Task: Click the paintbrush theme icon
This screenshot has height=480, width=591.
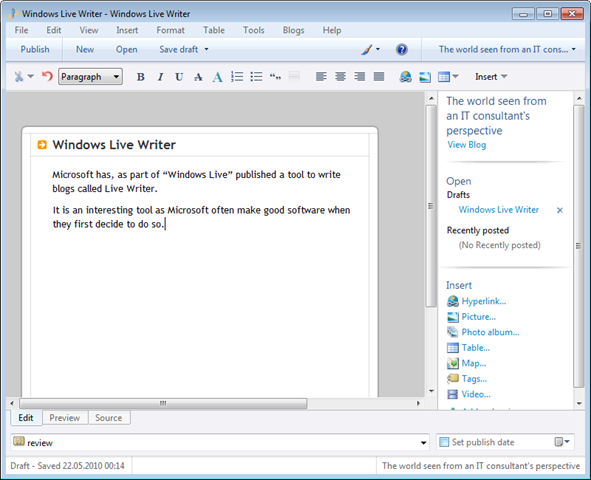Action: click(366, 49)
